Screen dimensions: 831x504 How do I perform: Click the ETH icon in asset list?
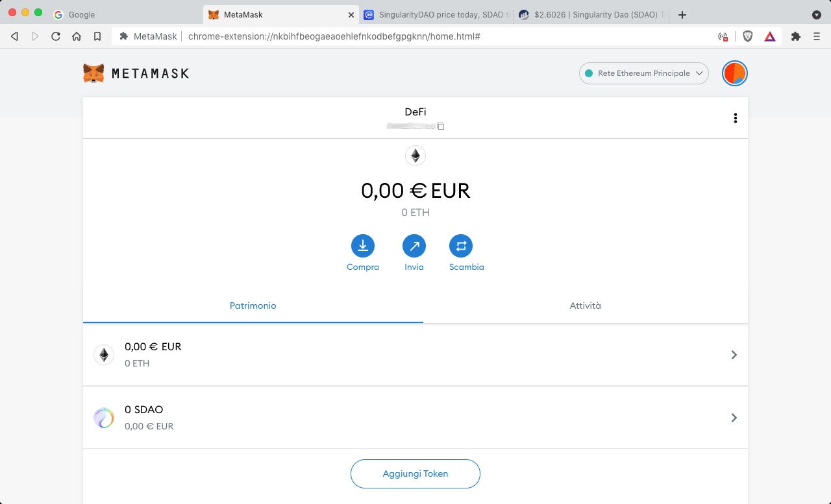104,355
